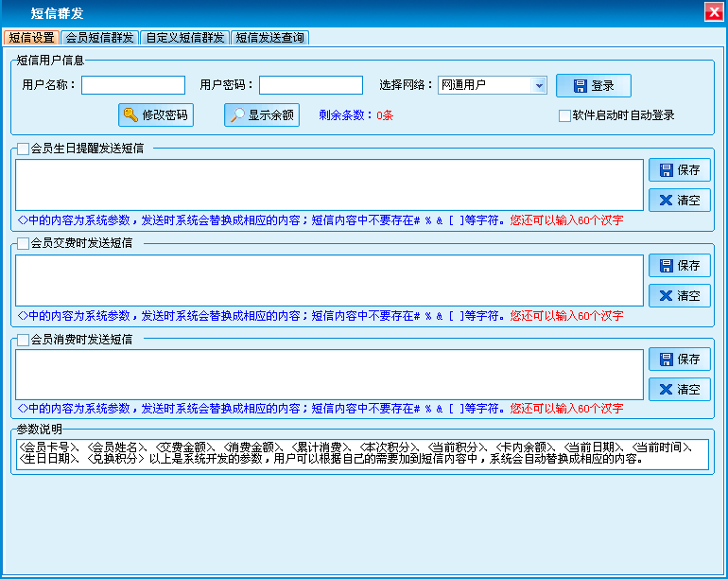Click inside the 会员交费时 message text area
The width and height of the screenshot is (728, 579).
[x=328, y=280]
